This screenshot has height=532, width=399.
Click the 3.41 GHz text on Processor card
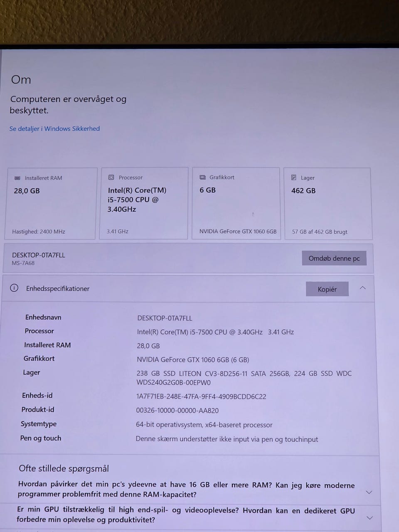[x=117, y=231]
